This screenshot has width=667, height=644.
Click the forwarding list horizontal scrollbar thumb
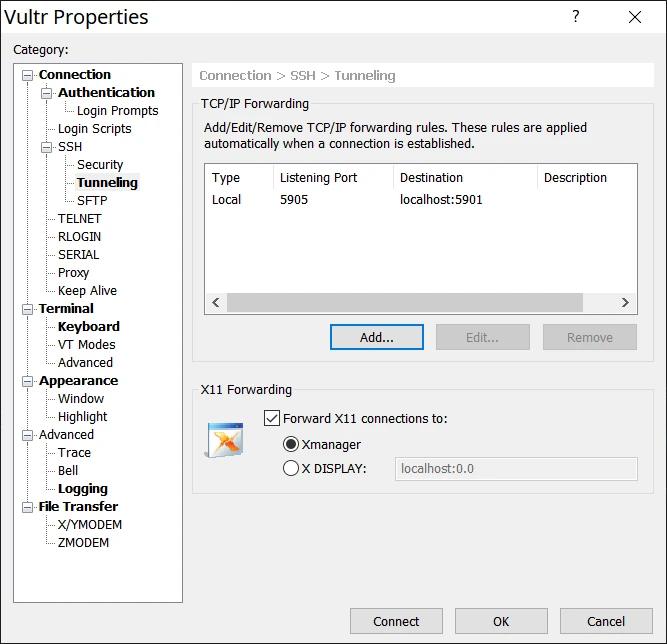click(405, 302)
